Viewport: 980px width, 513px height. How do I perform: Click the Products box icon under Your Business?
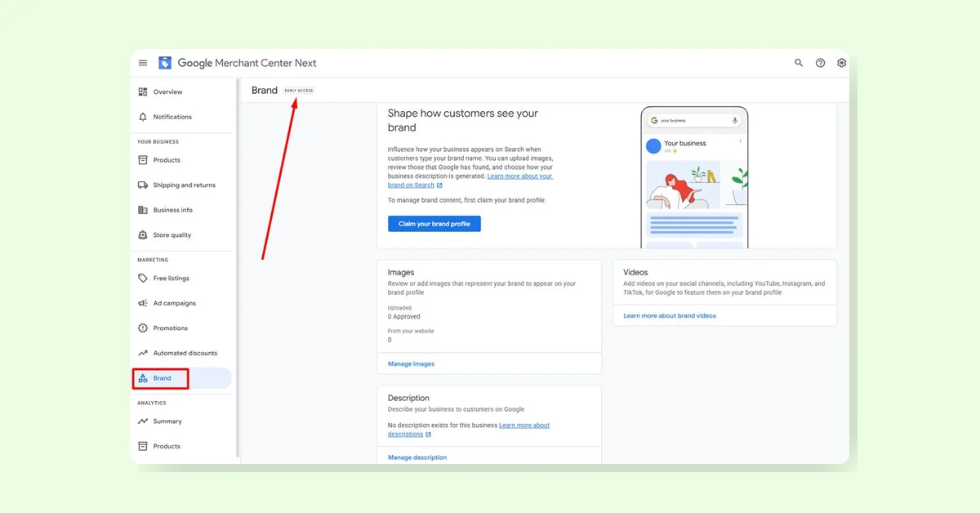tap(143, 160)
